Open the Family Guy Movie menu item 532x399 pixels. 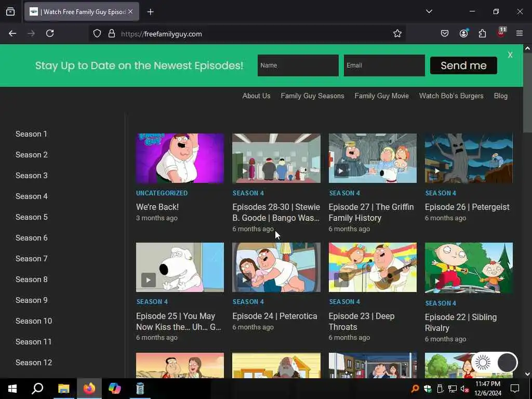pos(382,96)
